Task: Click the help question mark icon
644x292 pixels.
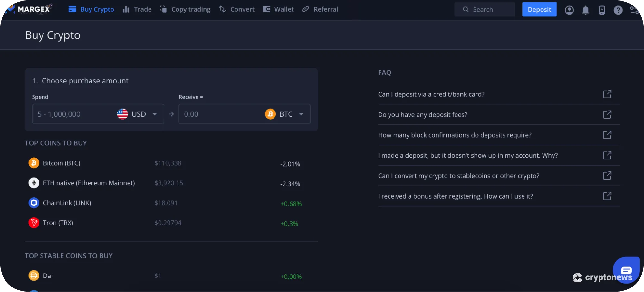Action: click(x=618, y=10)
